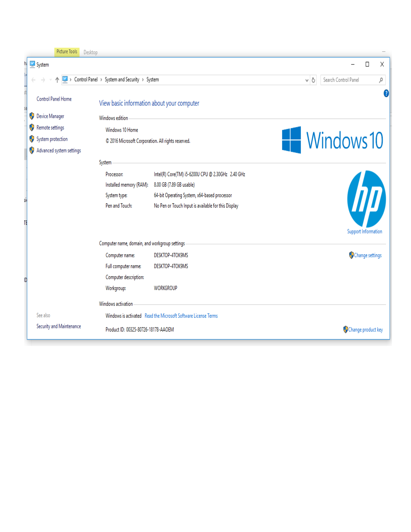
Task: Close the System window
Action: pyautogui.click(x=382, y=64)
